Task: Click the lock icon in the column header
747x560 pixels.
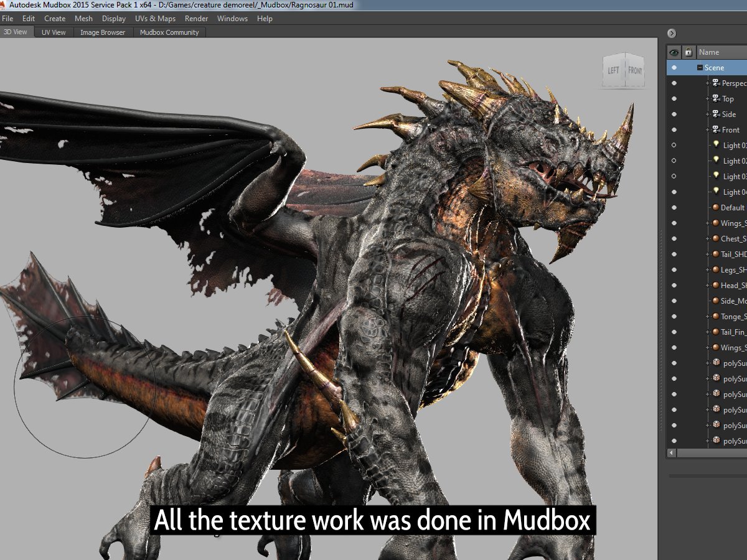Action: [x=688, y=52]
